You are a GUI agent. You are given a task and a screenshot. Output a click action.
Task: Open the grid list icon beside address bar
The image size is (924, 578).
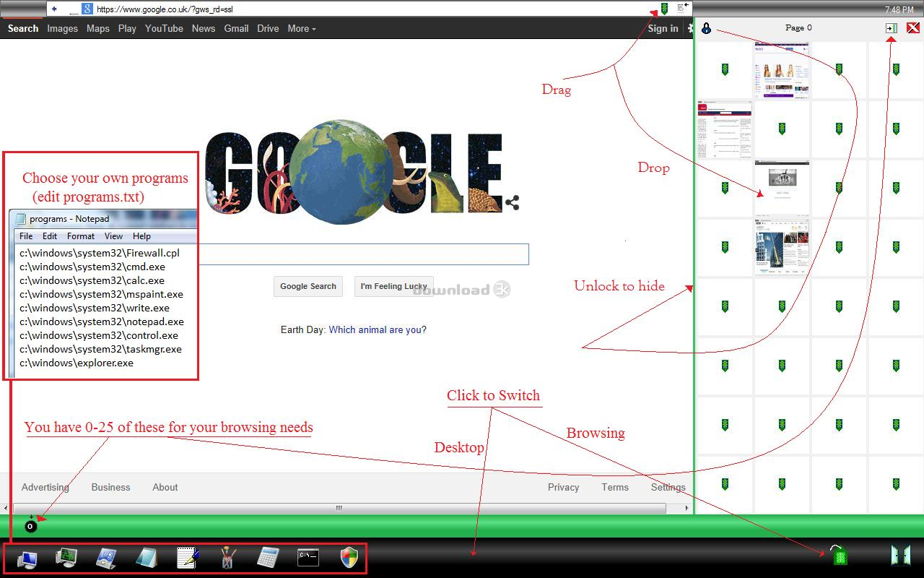pyautogui.click(x=681, y=9)
